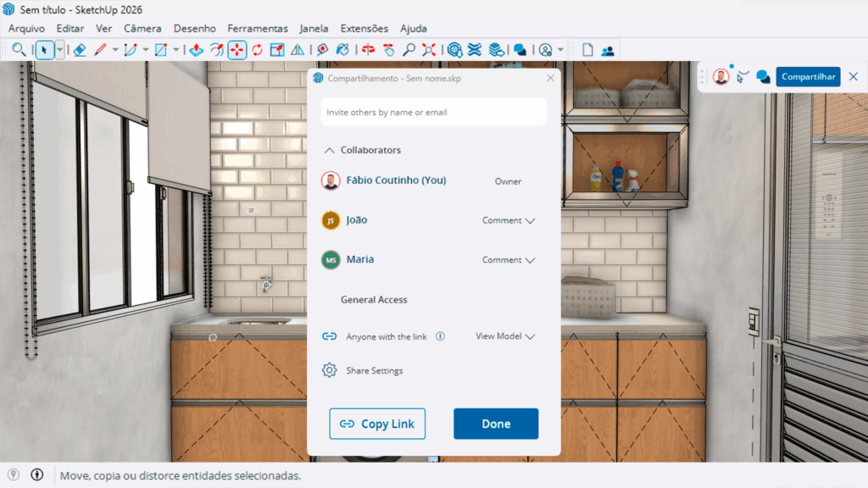Image resolution: width=868 pixels, height=488 pixels.
Task: Open the Extensões menu
Action: [364, 28]
